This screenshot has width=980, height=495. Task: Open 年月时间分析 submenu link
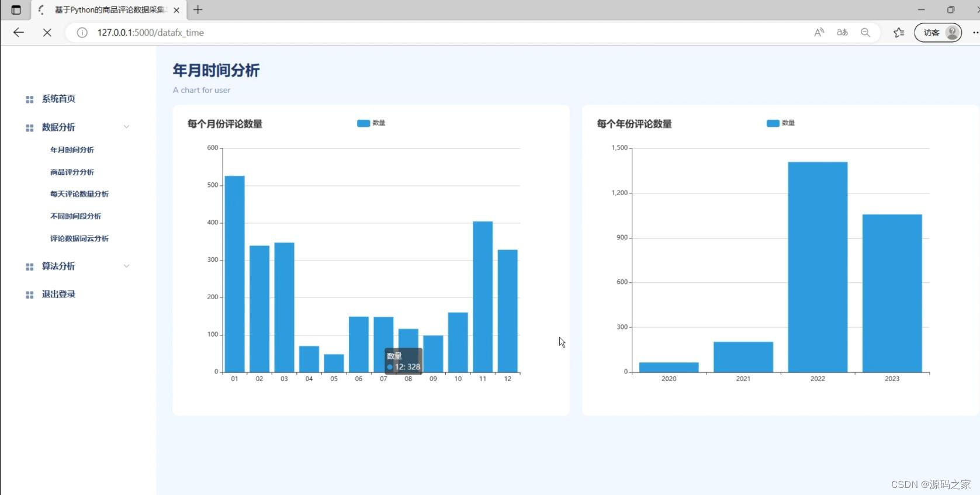(x=72, y=150)
